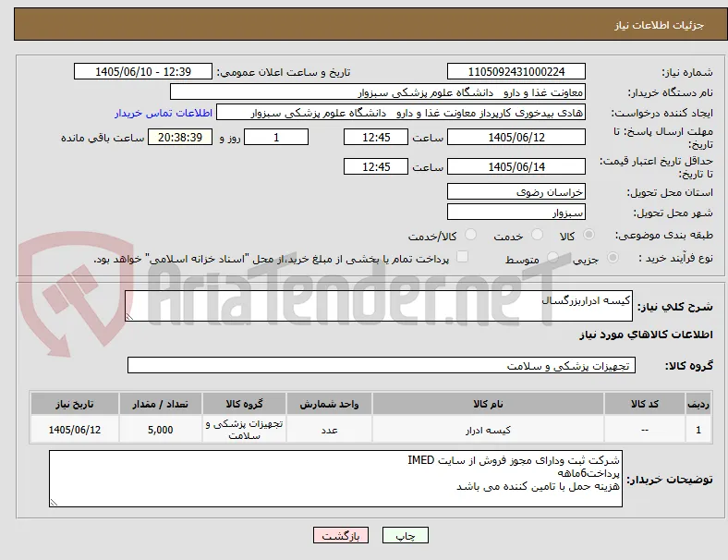This screenshot has height=560, width=728.
Task: Click the کد کالا column header
Action: coord(645,404)
